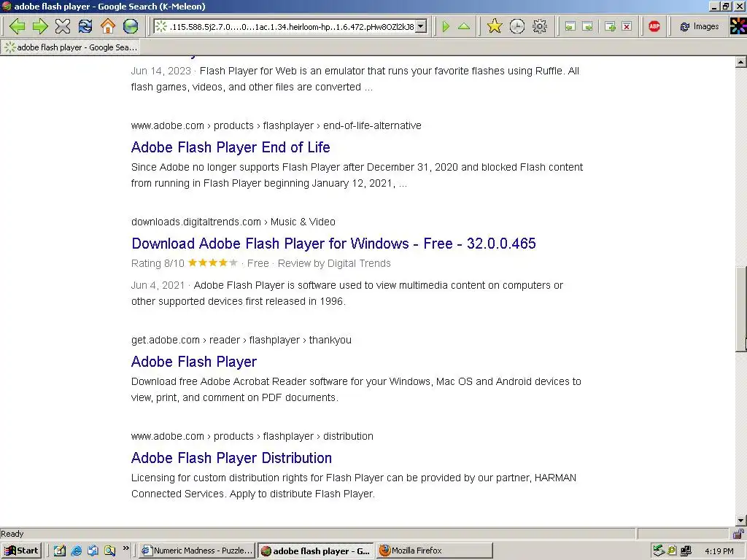Image resolution: width=747 pixels, height=560 pixels.
Task: Click the K-Meleon throbber logo icon
Action: pyautogui.click(x=738, y=26)
